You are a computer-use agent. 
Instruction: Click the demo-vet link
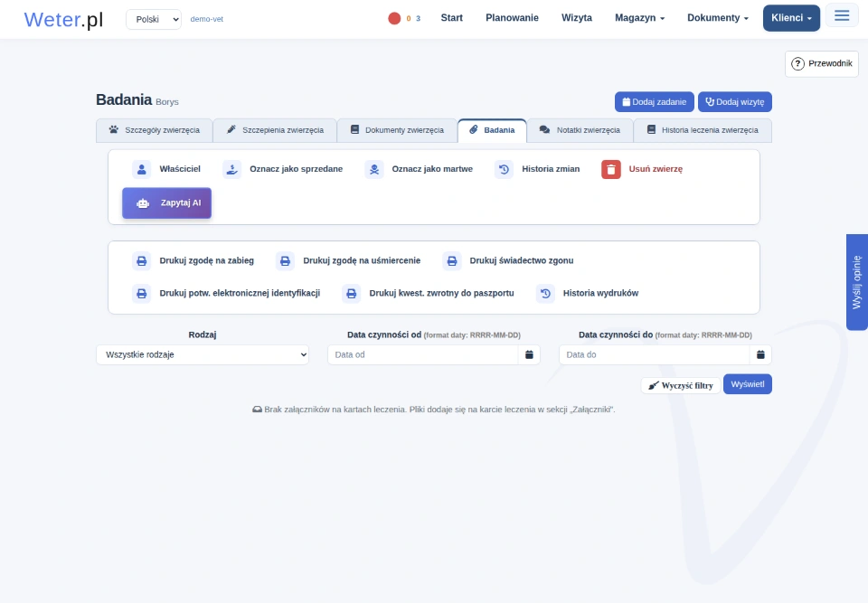click(x=206, y=19)
